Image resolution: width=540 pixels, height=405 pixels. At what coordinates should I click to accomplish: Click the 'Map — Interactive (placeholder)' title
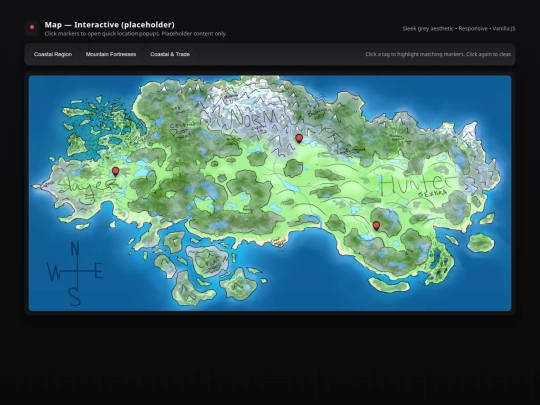pos(110,25)
